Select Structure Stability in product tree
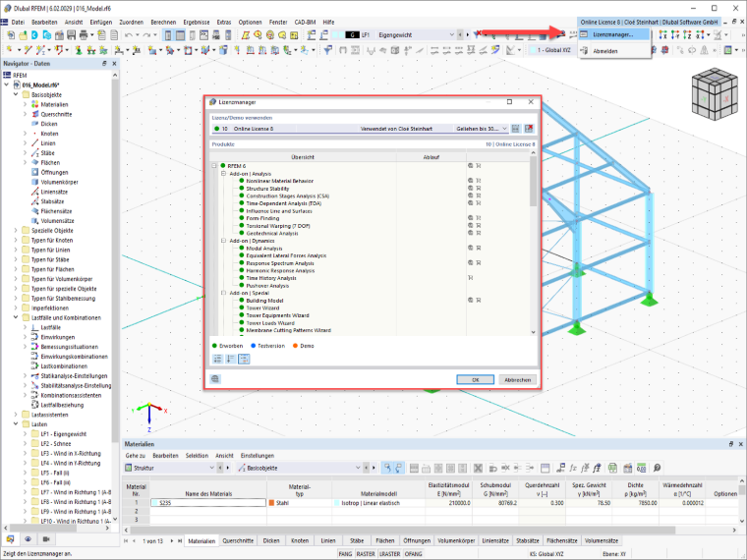Screen dimensions: 747x560 (x=267, y=189)
